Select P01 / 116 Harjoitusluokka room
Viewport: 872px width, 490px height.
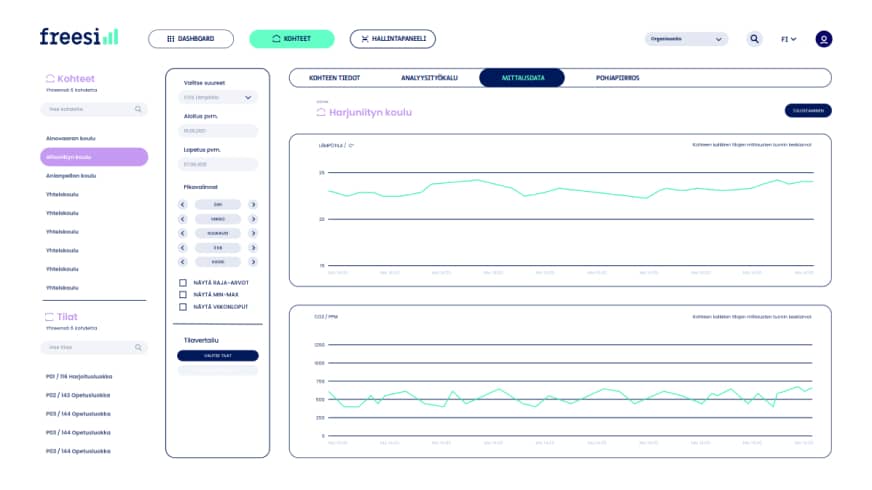pos(79,377)
